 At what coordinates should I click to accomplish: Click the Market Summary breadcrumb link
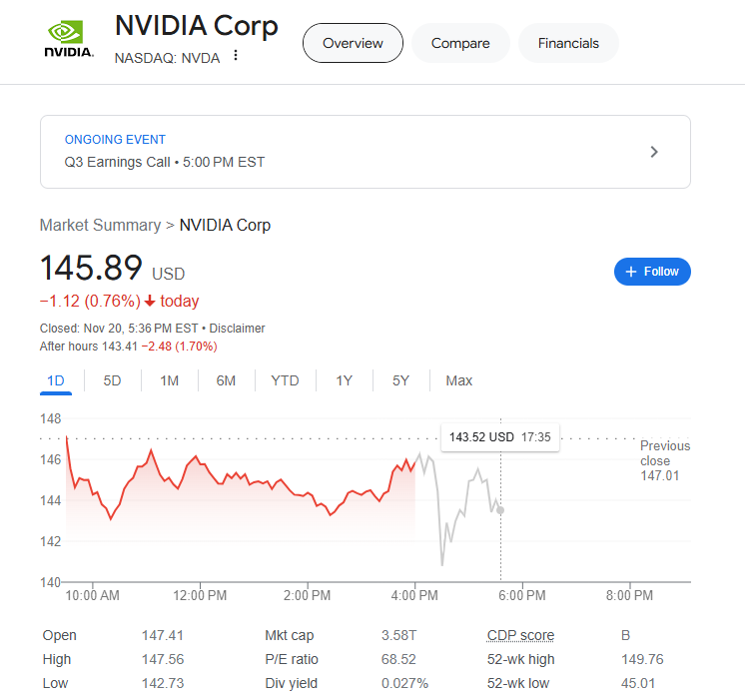tap(100, 225)
